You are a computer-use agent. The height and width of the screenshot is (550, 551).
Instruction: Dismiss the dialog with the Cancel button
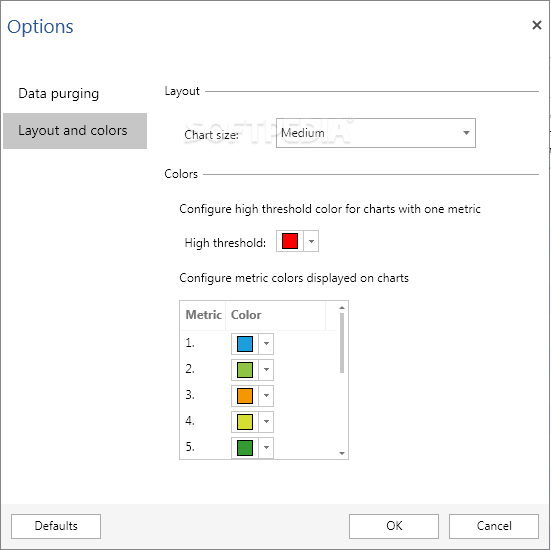pyautogui.click(x=494, y=526)
